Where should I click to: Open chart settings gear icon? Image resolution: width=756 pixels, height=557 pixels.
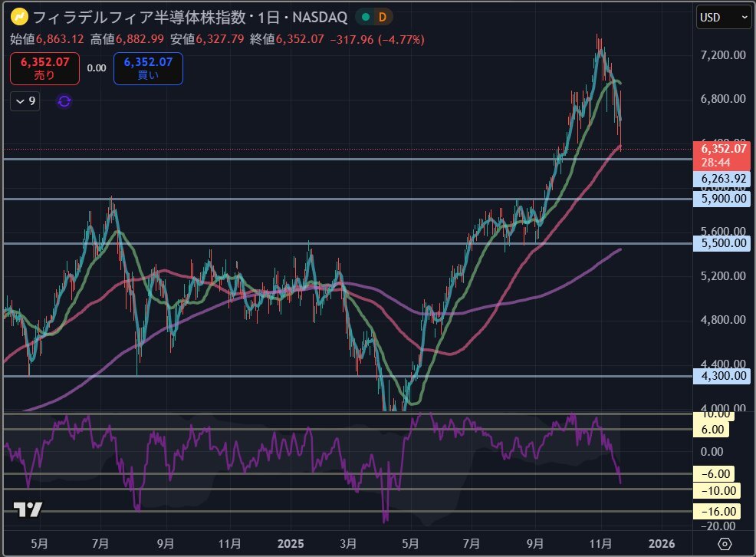pyautogui.click(x=725, y=544)
